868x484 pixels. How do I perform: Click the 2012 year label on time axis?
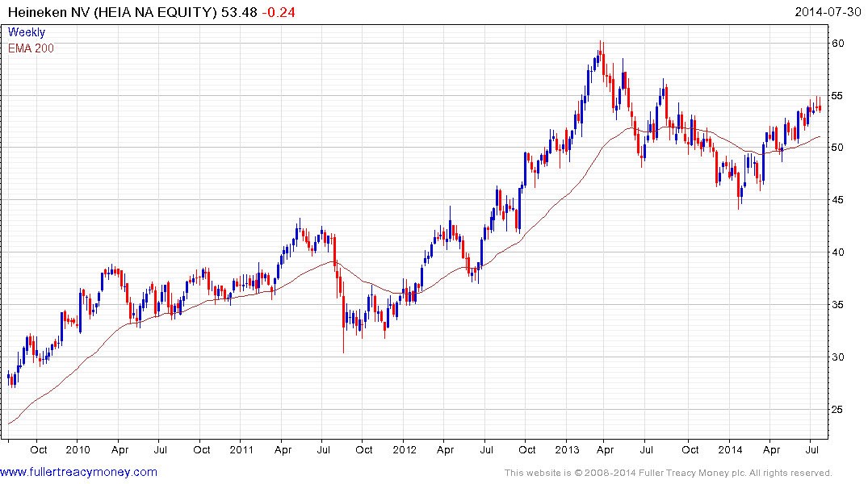pyautogui.click(x=405, y=449)
